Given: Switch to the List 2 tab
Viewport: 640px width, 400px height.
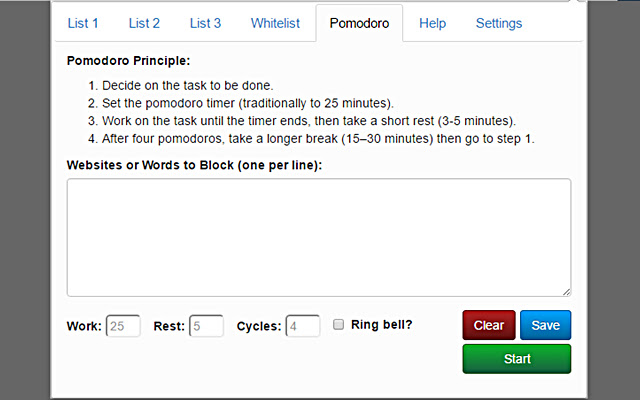Looking at the screenshot, I should coord(144,23).
